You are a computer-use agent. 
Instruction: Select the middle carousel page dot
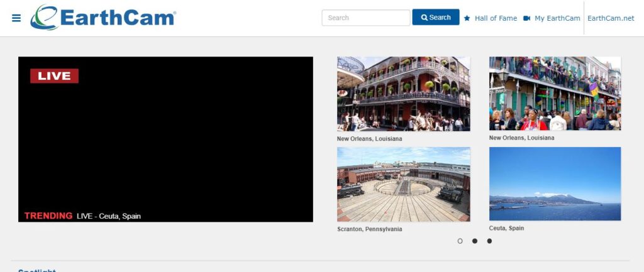tap(475, 241)
